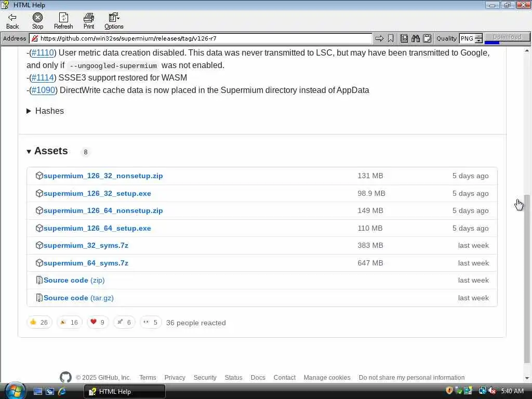The image size is (532, 399).
Task: Toggle thumbs up reaction with 26
Action: (x=39, y=322)
